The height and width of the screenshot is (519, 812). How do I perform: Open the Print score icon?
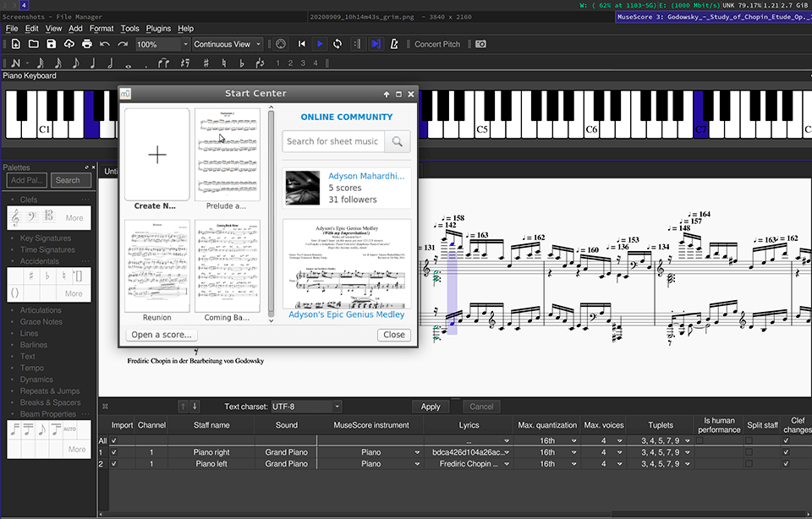pos(86,44)
